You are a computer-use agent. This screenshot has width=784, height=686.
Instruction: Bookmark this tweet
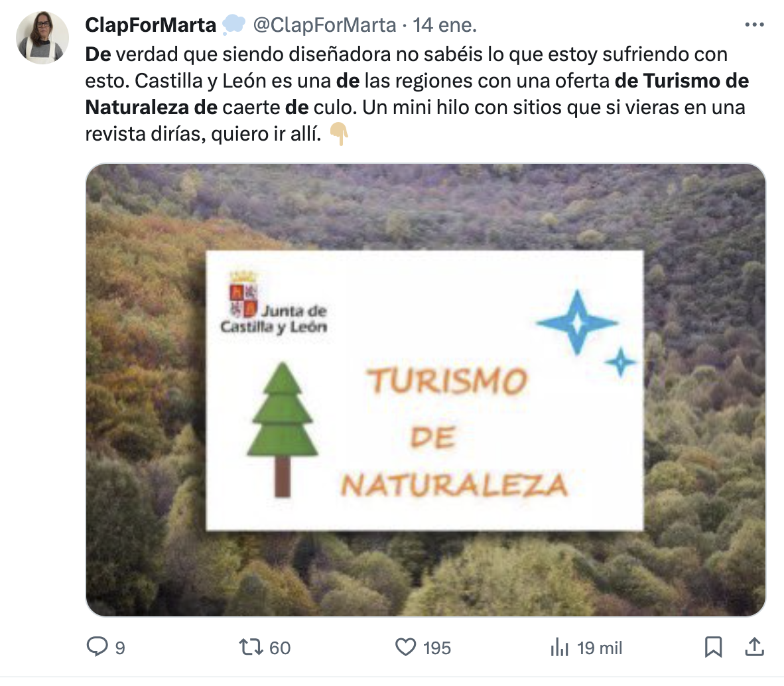pos(713,647)
